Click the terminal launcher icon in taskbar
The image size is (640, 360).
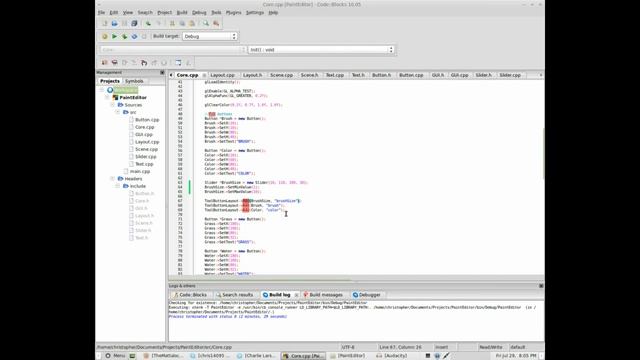click(x=132, y=356)
